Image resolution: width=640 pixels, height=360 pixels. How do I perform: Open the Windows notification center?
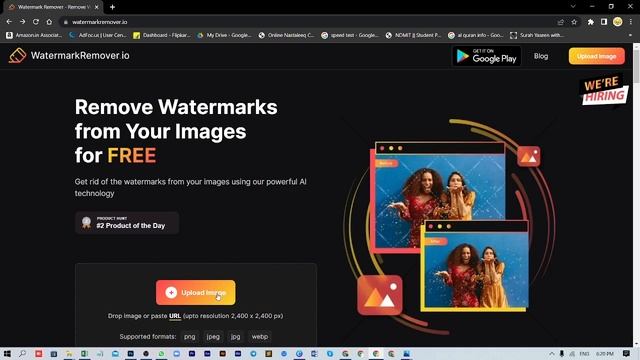coord(627,353)
